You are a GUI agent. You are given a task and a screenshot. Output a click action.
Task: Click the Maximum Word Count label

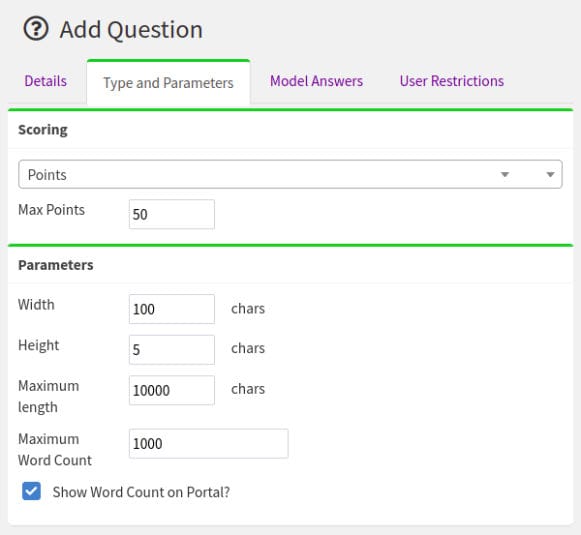[55, 449]
